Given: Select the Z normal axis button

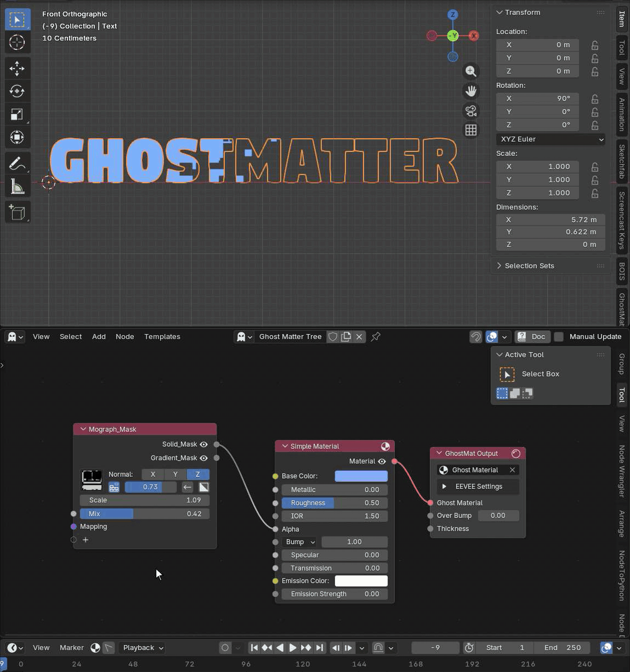Looking at the screenshot, I should click(x=198, y=475).
